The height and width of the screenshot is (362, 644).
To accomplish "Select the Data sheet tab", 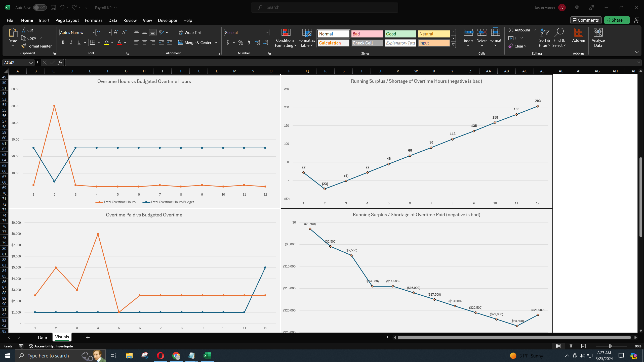I will pos(42,338).
